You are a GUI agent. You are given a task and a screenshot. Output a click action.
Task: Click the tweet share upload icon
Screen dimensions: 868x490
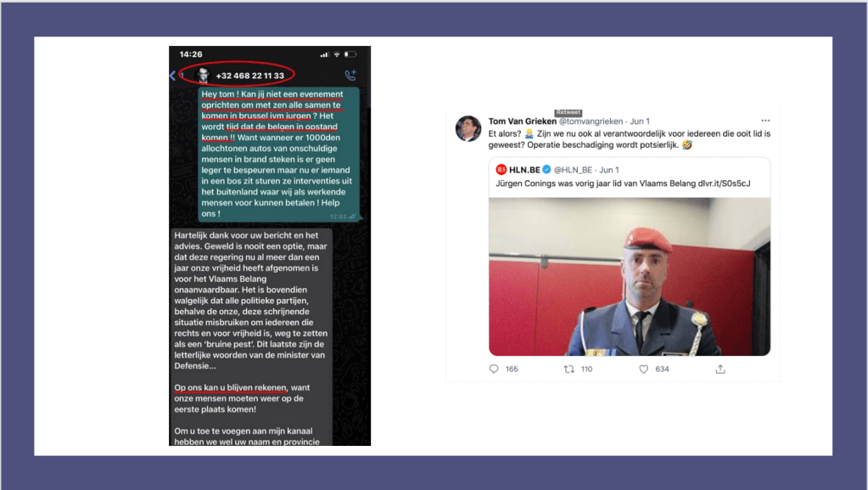(720, 369)
